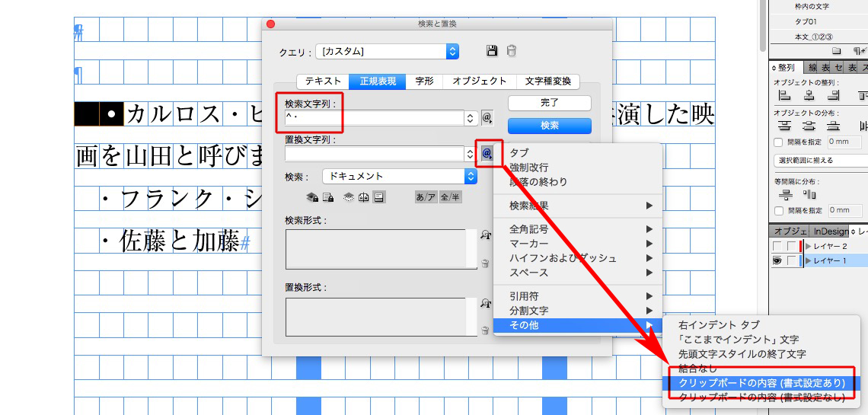Open the 検索 scope ドキュメント dropdown
Viewport: 868px width, 415px height.
click(x=399, y=177)
